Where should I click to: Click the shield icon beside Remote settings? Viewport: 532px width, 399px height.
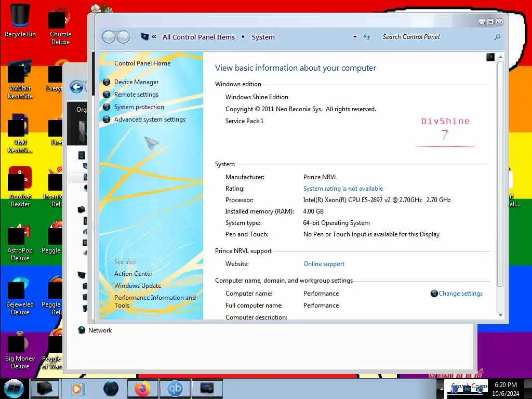click(107, 95)
